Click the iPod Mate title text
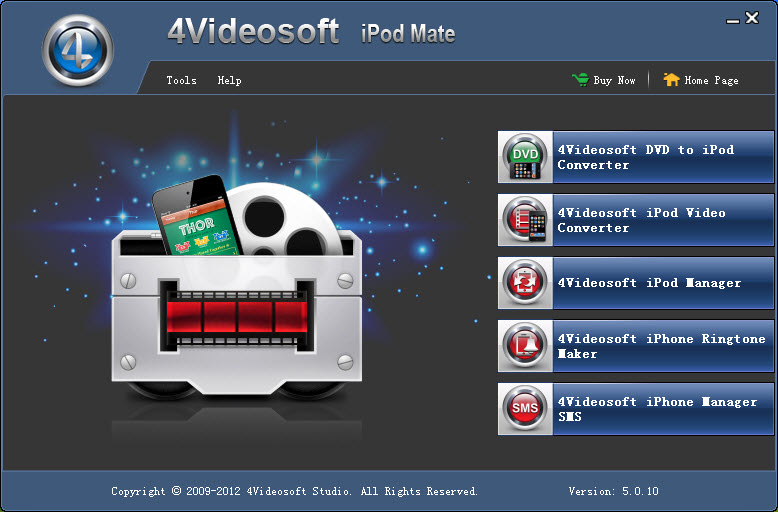The image size is (778, 512). (408, 34)
